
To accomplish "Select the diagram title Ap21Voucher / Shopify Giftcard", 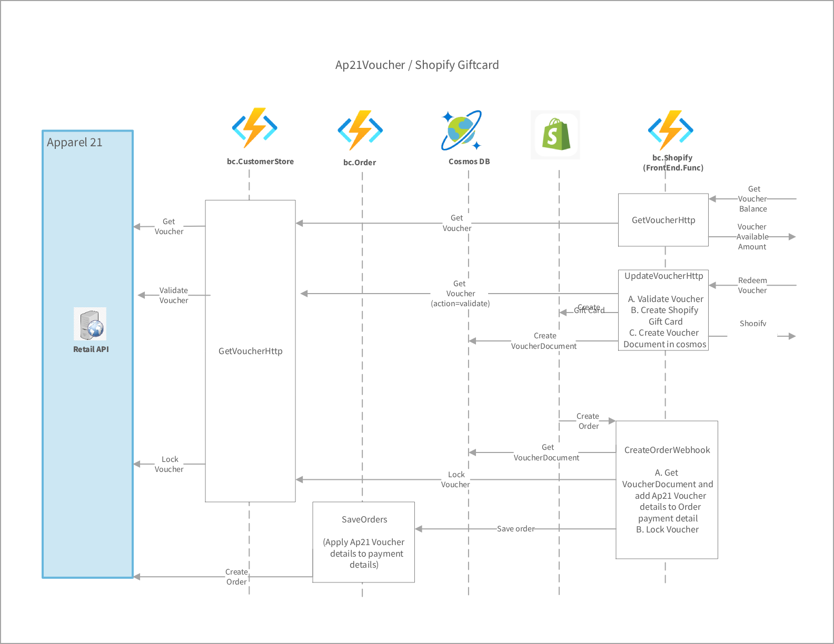I will click(x=417, y=65).
